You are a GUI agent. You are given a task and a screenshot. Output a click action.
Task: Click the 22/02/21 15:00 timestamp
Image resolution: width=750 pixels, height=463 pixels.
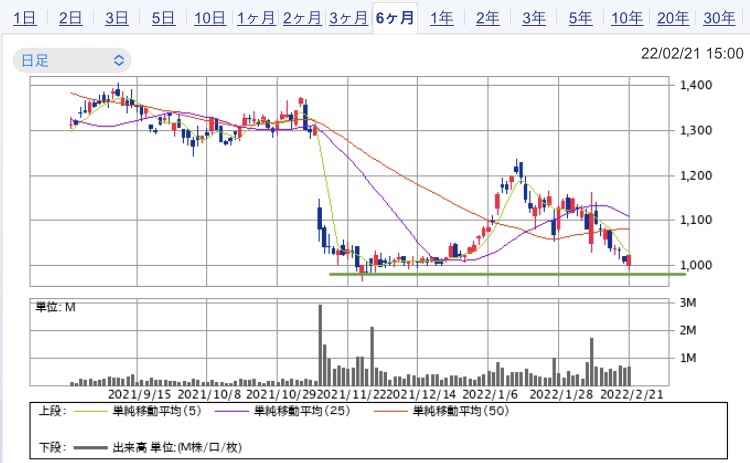(692, 53)
